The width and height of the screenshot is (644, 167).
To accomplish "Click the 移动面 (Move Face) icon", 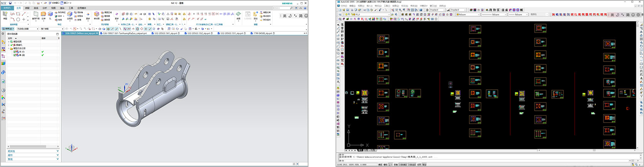I will (97, 15).
